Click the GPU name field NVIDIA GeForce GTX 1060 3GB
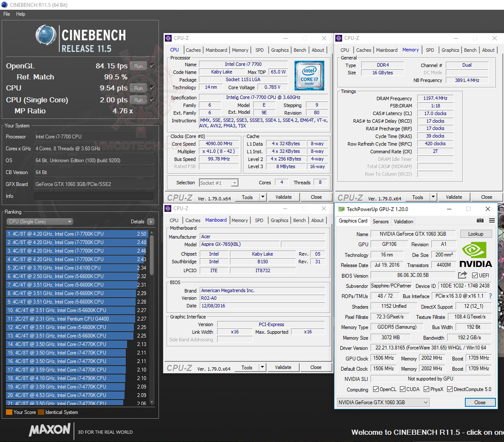 click(x=413, y=234)
